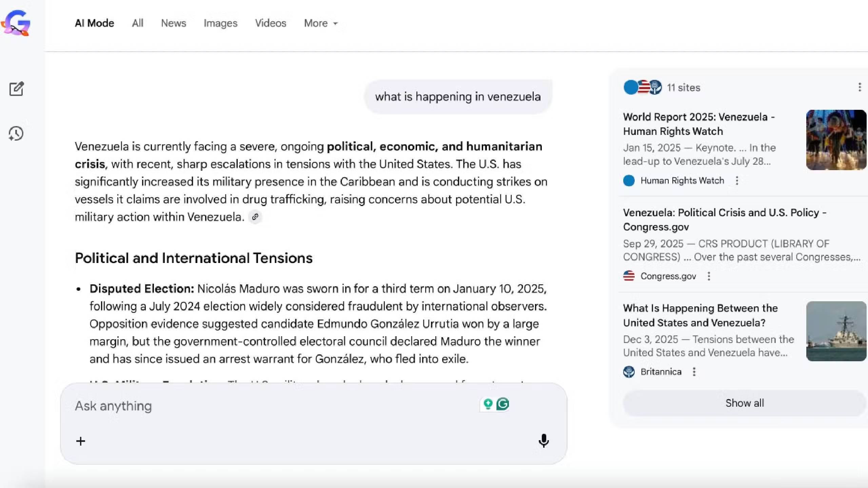The image size is (868, 488).
Task: Open options menu beside Congress.gov source
Action: [709, 276]
